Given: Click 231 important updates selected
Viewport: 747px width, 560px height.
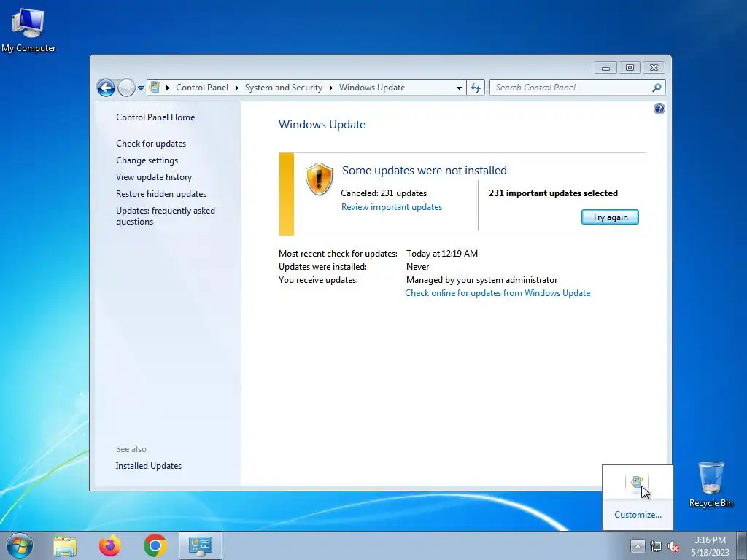Looking at the screenshot, I should (x=553, y=192).
